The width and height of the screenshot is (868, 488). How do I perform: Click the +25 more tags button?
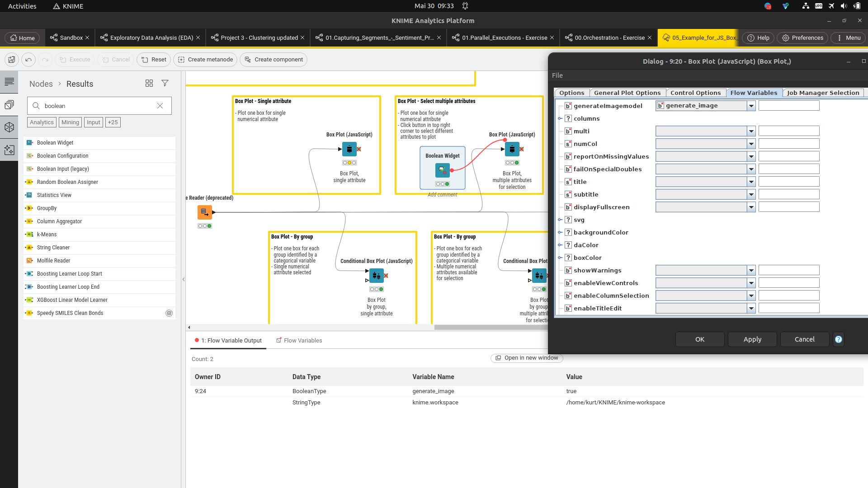[113, 122]
